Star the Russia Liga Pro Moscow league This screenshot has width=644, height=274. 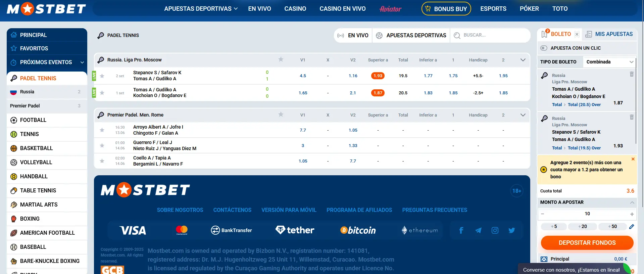281,59
